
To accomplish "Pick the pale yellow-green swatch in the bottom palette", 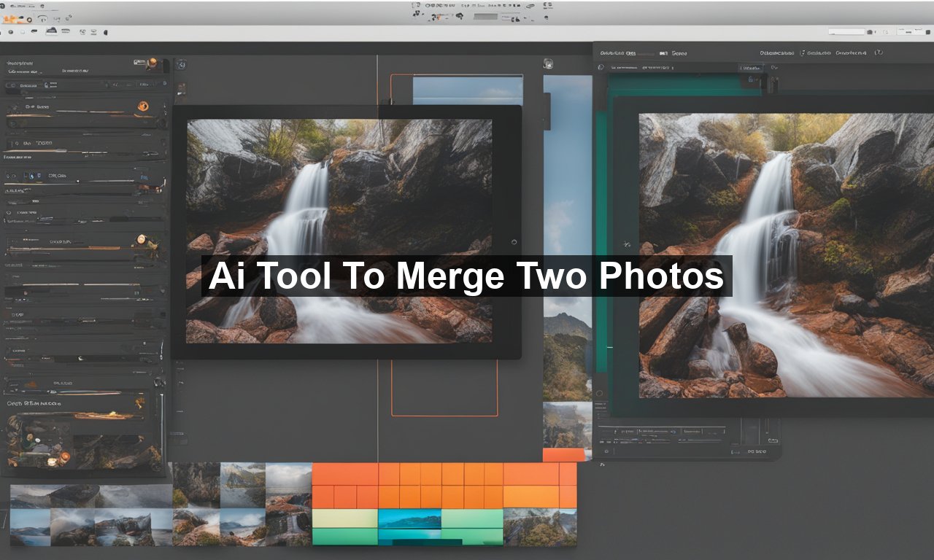I will pyautogui.click(x=345, y=518).
